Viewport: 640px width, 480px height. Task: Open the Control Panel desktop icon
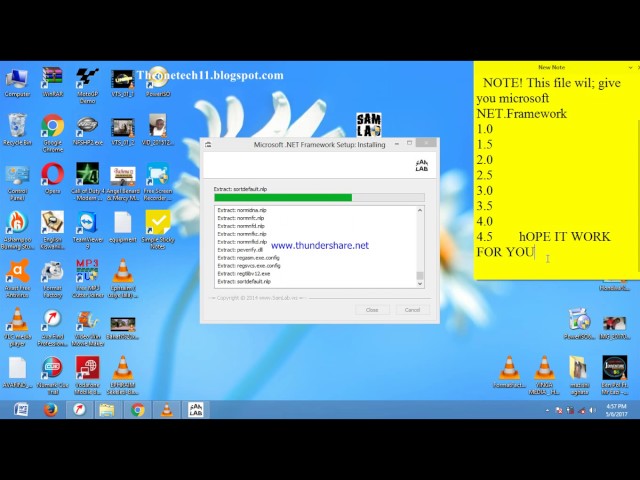tap(17, 182)
